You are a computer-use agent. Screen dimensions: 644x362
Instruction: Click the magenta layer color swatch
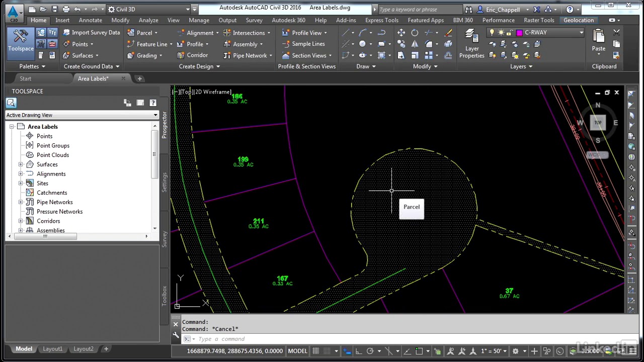(x=520, y=33)
